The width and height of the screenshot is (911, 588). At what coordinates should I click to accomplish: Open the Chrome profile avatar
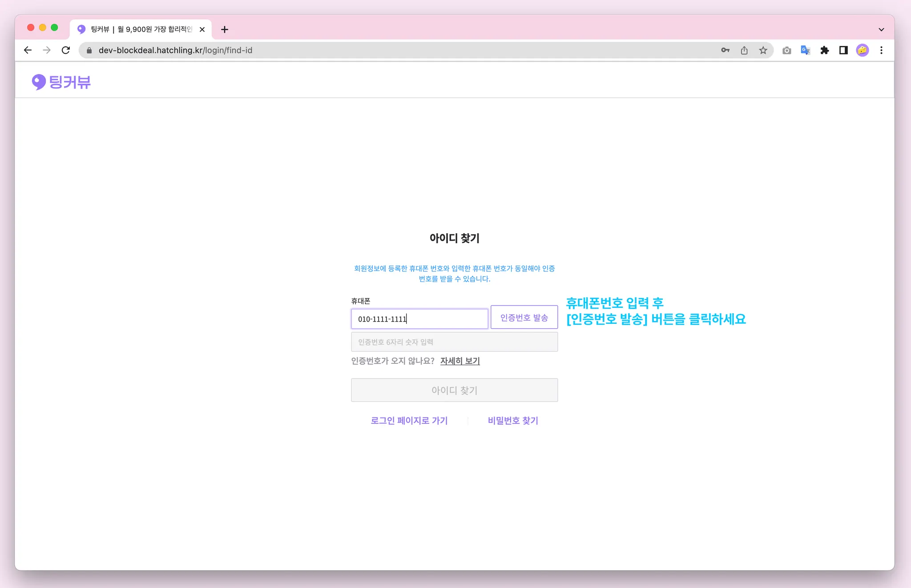(x=862, y=50)
